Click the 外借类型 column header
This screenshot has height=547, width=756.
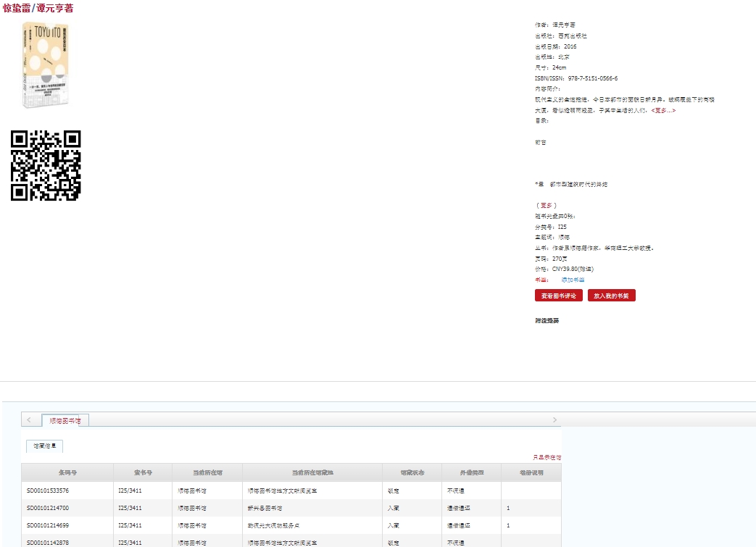[x=472, y=473]
